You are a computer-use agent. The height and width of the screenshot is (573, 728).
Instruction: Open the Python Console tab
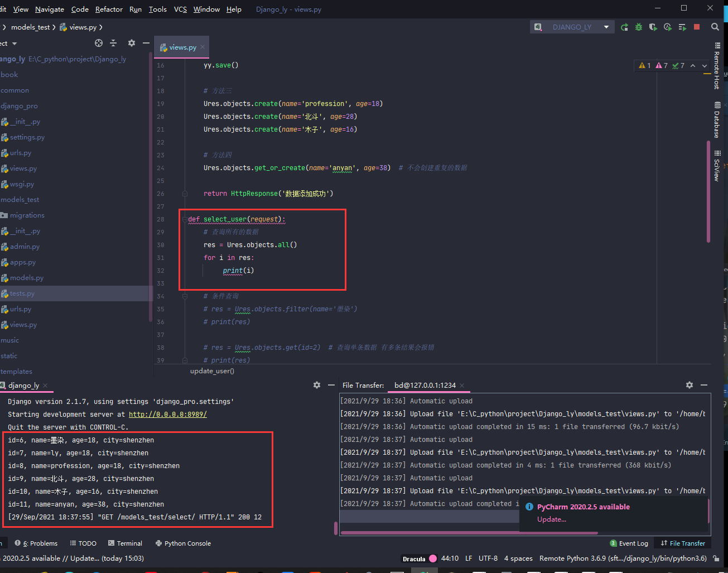[184, 543]
